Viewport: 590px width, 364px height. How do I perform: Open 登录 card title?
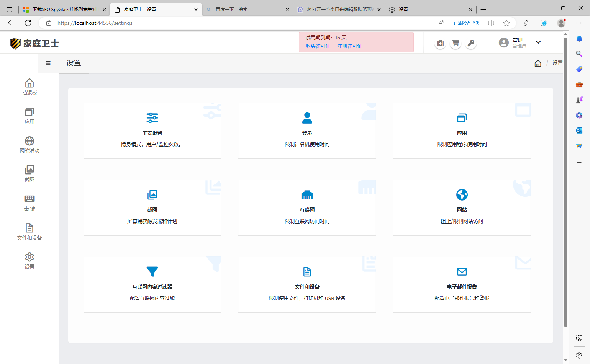coord(307,133)
